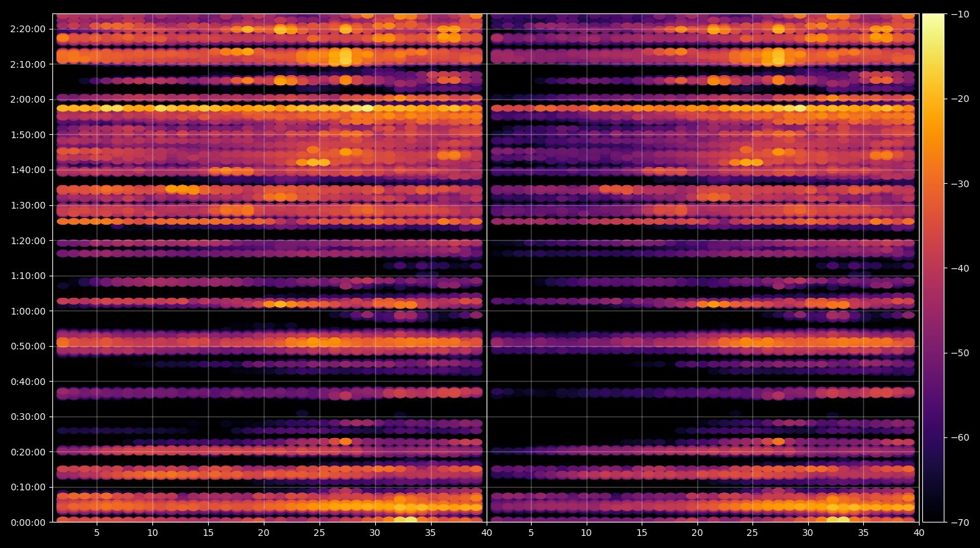Click x-axis label 20 of the left heatmap

tap(264, 533)
